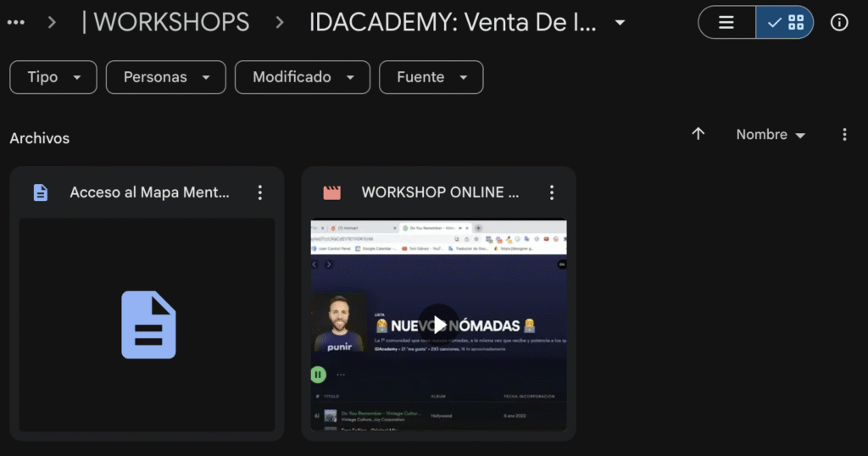Viewport: 868px width, 456px height.
Task: Open the Acceso al Mapa Mental document thumbnail
Action: 147,325
